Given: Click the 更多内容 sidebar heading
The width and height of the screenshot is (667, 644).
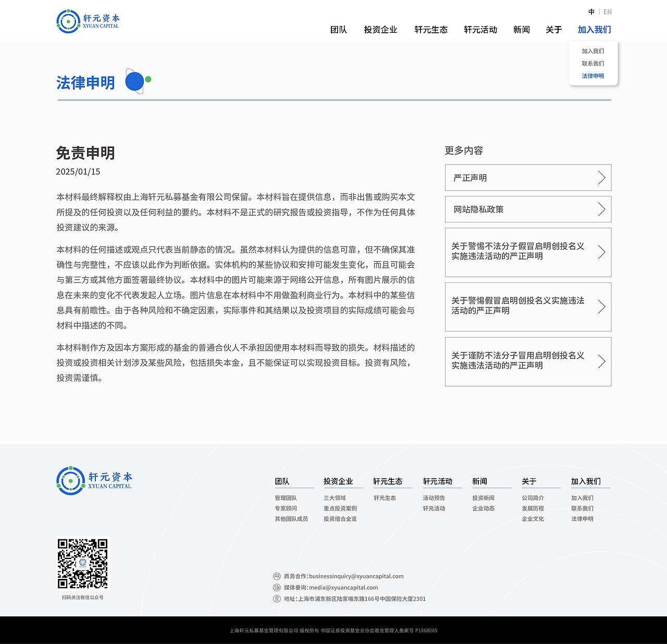Looking at the screenshot, I should (x=464, y=151).
